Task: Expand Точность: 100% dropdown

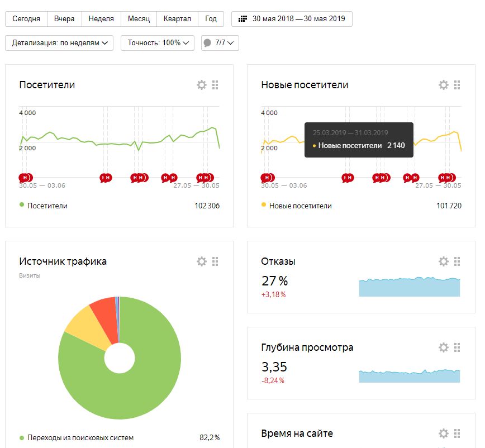Action: point(158,43)
